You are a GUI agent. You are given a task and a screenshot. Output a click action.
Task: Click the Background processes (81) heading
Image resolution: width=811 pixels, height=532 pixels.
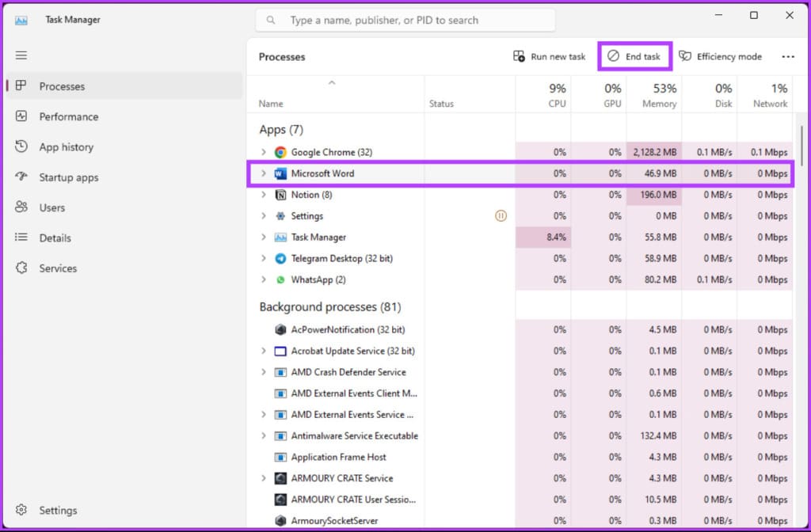point(330,307)
